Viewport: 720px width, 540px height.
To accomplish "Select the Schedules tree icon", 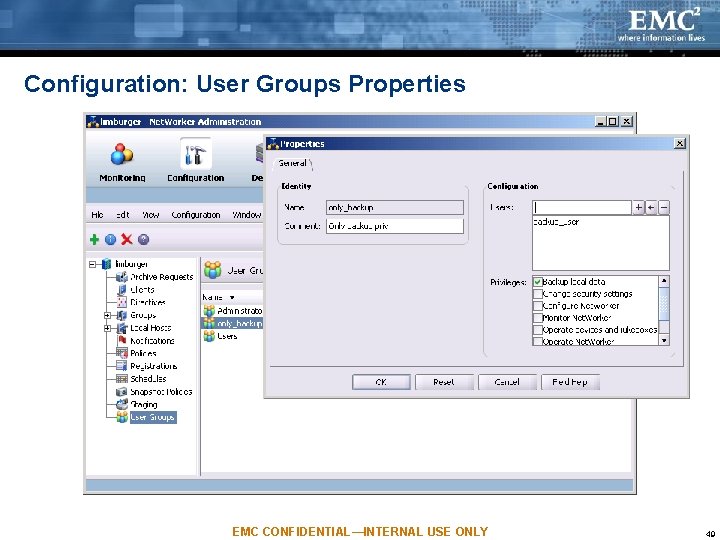I will click(122, 379).
